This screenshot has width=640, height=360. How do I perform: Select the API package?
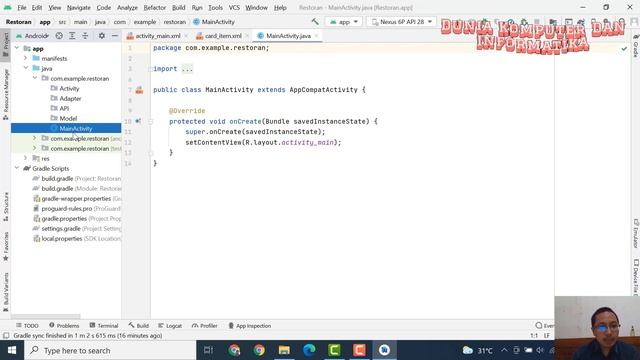coord(64,109)
